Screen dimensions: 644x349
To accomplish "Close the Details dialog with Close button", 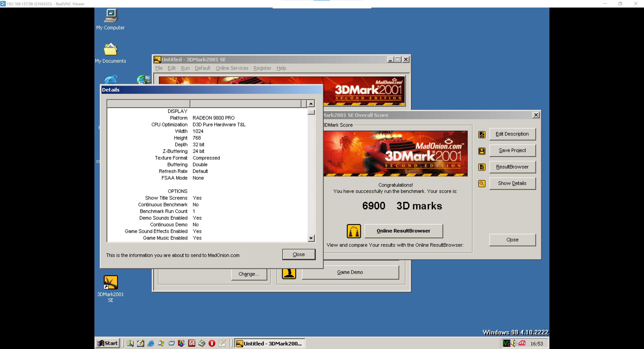I will point(299,254).
